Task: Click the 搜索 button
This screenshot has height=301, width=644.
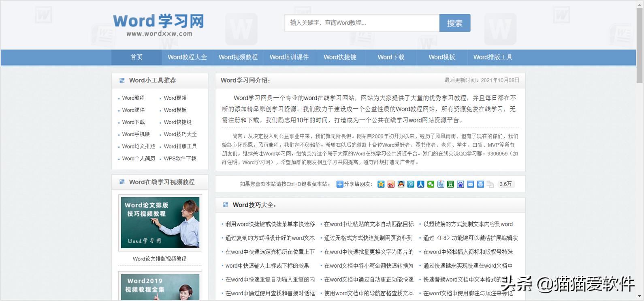Action: (455, 23)
